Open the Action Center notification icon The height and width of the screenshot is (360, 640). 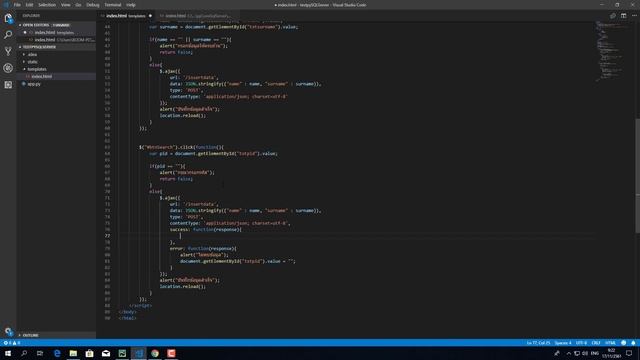(x=629, y=353)
